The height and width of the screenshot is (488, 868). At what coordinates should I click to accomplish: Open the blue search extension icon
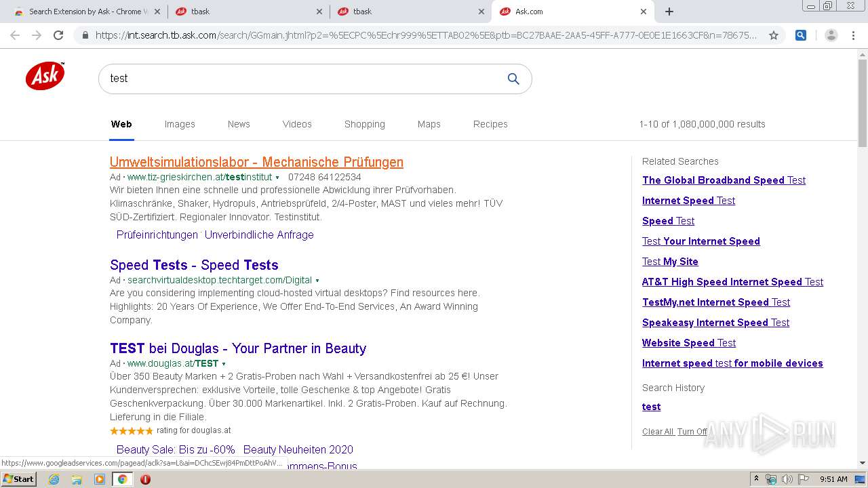[801, 35]
